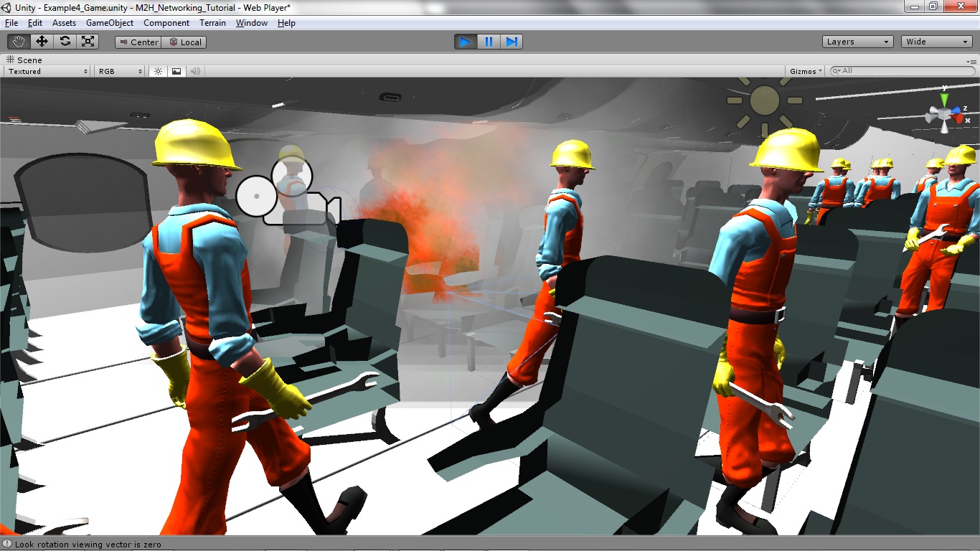
Task: Open the GameObject menu
Action: 110,23
